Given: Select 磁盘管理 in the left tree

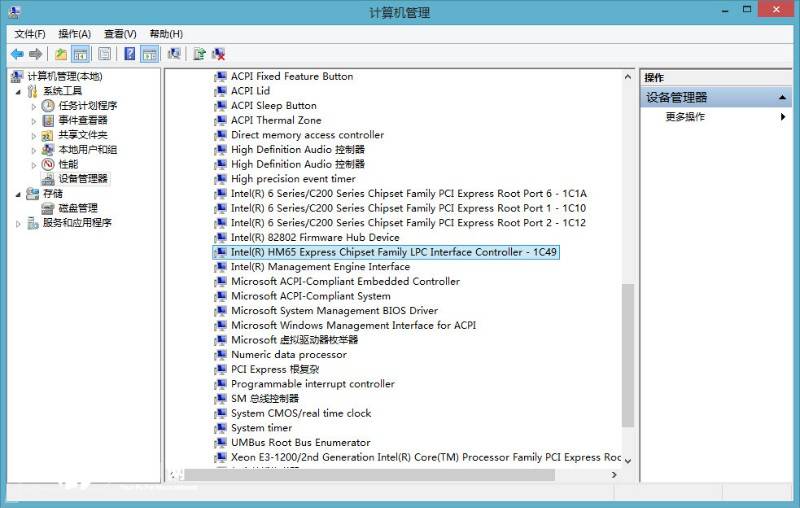Looking at the screenshot, I should (77, 208).
